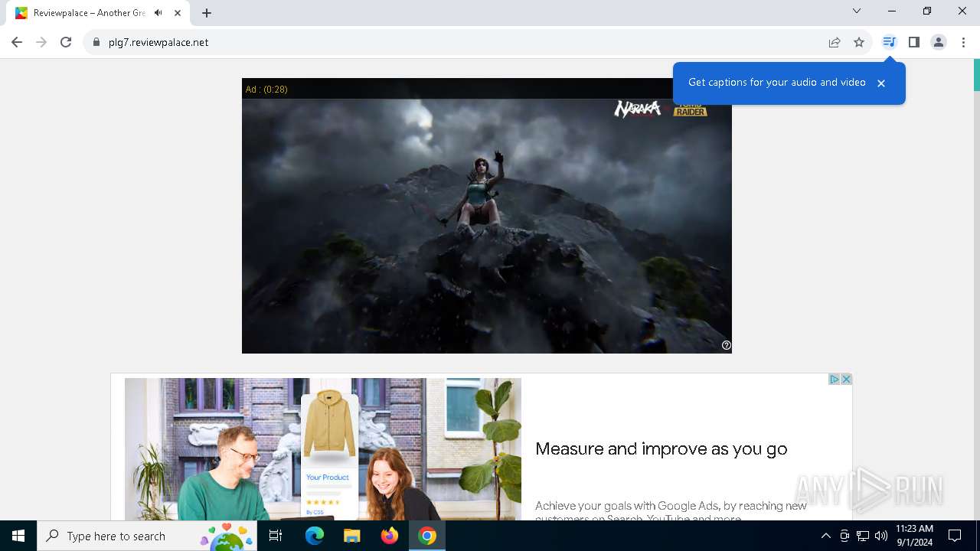Image resolution: width=980 pixels, height=551 pixels.
Task: Show hidden system tray icons
Action: [x=825, y=536]
